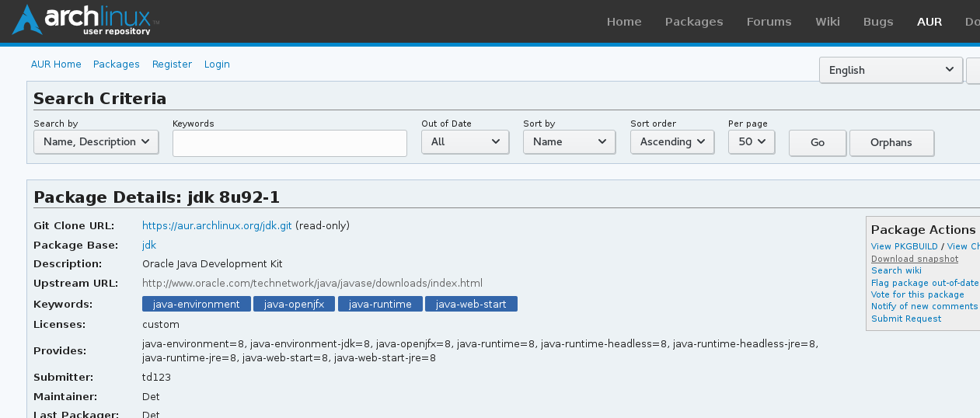Click the Notify of new comments link

coord(924,306)
